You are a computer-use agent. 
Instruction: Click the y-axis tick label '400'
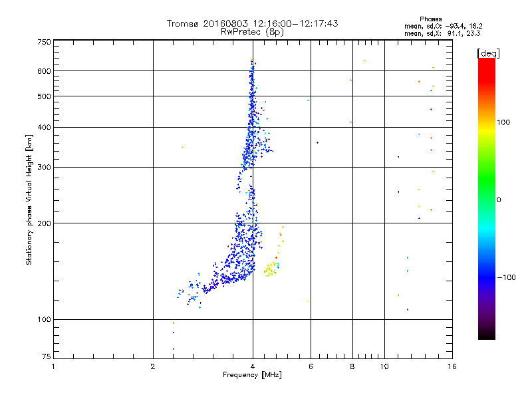44,127
